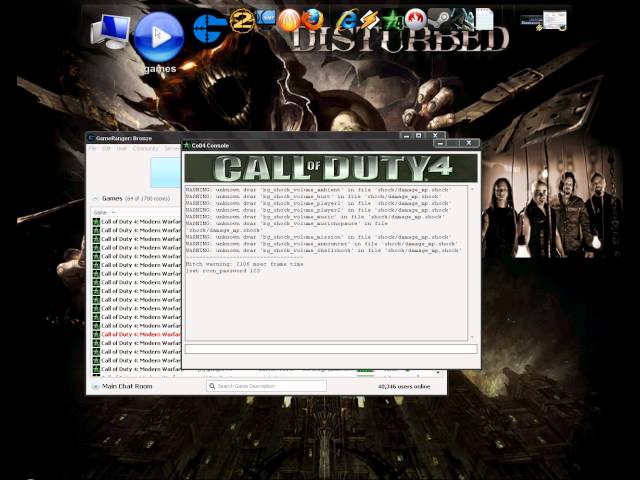Click the GameRanger list scroll-down arrow
Image resolution: width=640 pixels, height=480 pixels.
pos(438,372)
